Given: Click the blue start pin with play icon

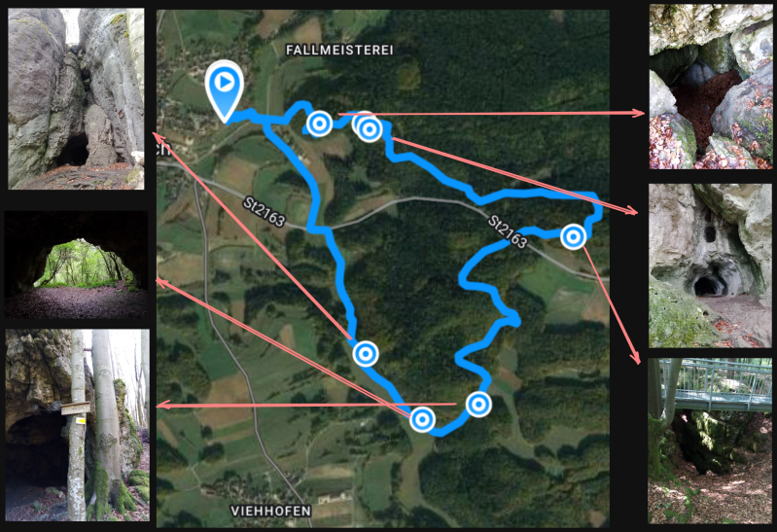Looking at the screenshot, I should pyautogui.click(x=225, y=90).
